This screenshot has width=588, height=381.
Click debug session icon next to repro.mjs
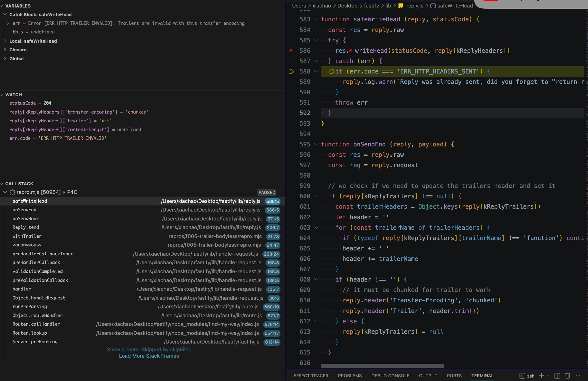click(13, 192)
